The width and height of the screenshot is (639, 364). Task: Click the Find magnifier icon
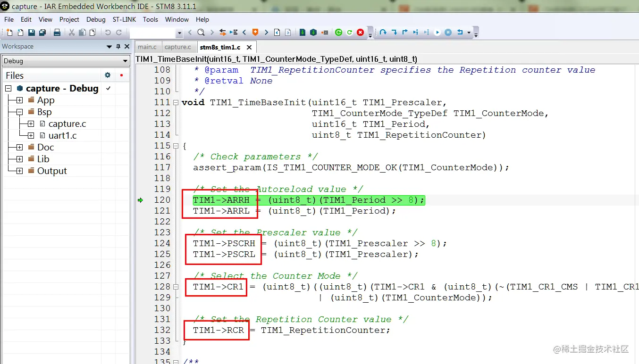point(201,33)
